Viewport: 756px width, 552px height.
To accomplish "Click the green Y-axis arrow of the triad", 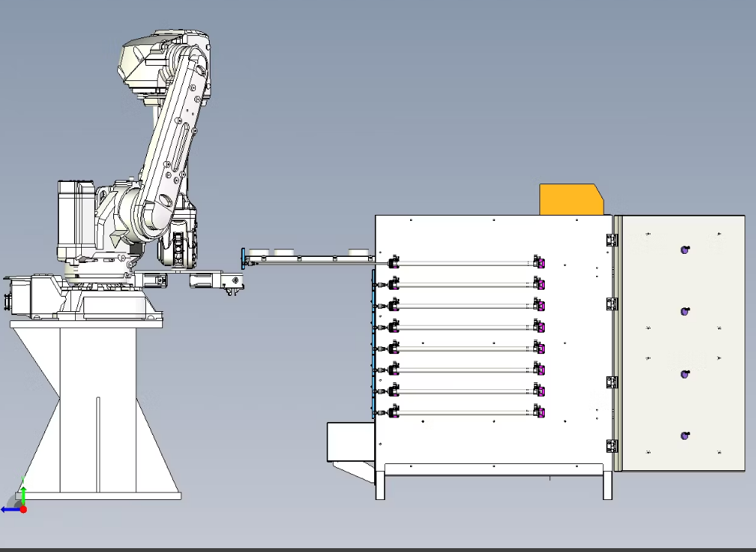I will tap(23, 495).
